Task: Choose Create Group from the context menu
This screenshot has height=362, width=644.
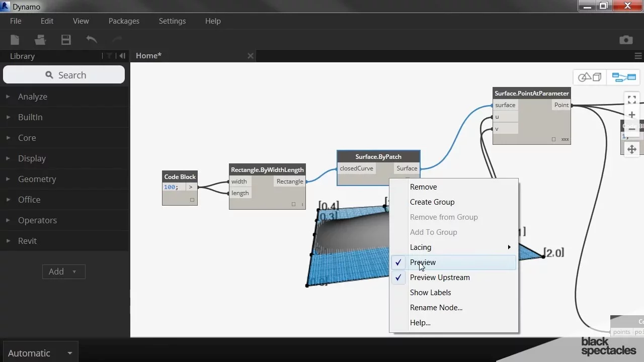Action: (x=453, y=202)
